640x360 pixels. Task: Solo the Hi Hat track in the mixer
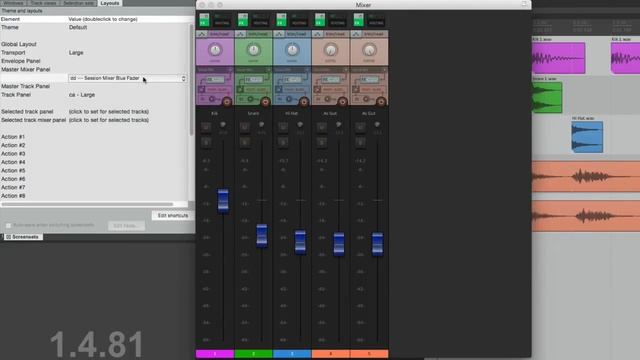(x=283, y=142)
